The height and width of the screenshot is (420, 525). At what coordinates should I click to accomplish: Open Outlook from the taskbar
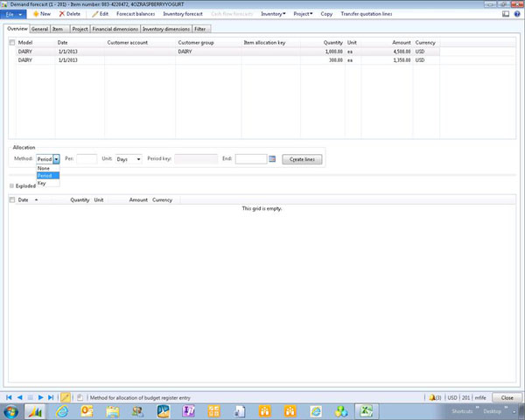(87, 411)
